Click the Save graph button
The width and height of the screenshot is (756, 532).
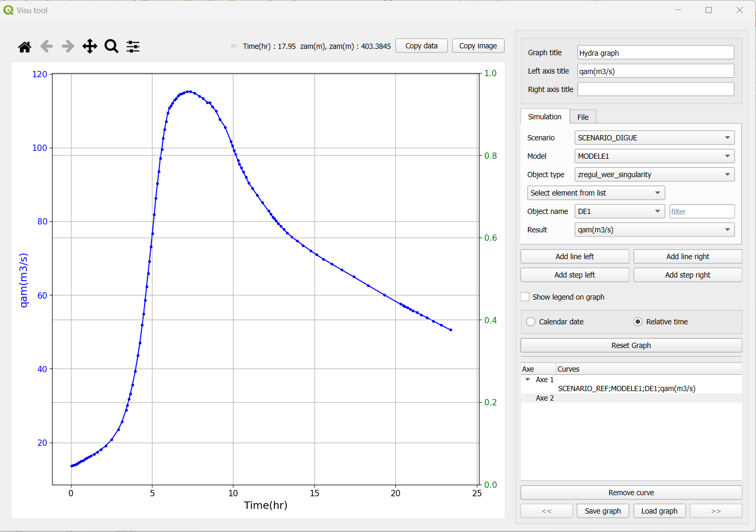click(x=603, y=511)
